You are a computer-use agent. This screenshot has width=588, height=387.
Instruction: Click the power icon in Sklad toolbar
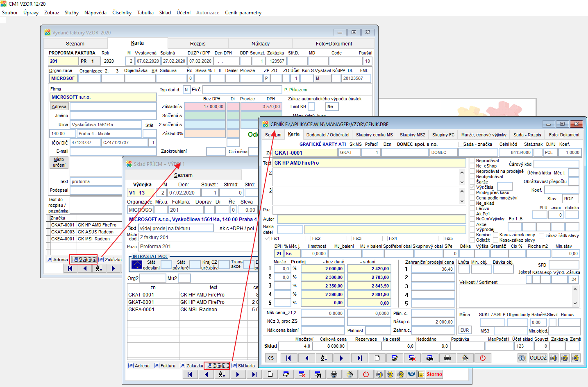point(366,374)
